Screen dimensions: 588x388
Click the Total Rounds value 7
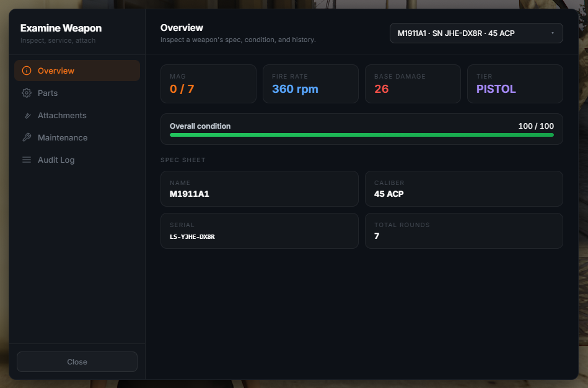click(x=377, y=236)
